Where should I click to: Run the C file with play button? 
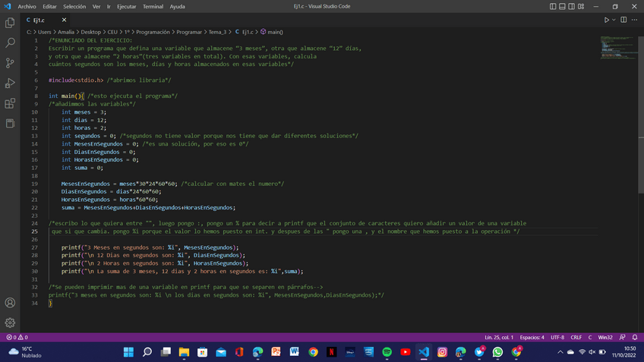pos(606,20)
